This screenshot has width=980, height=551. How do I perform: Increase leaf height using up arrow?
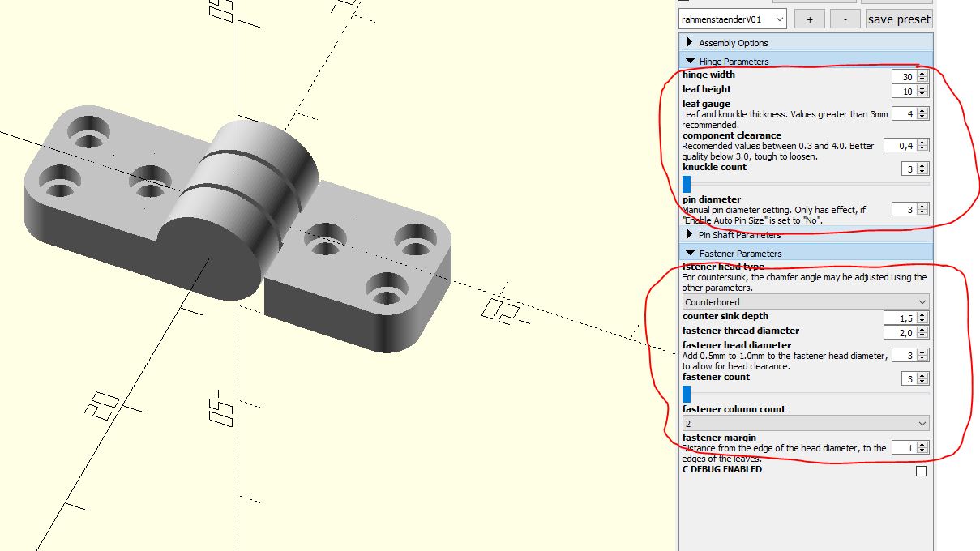point(923,88)
